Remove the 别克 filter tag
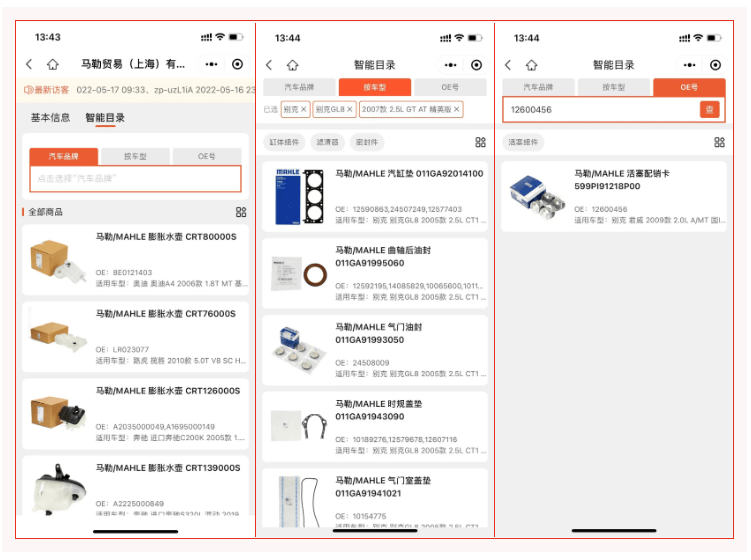751x560 pixels. [x=304, y=110]
